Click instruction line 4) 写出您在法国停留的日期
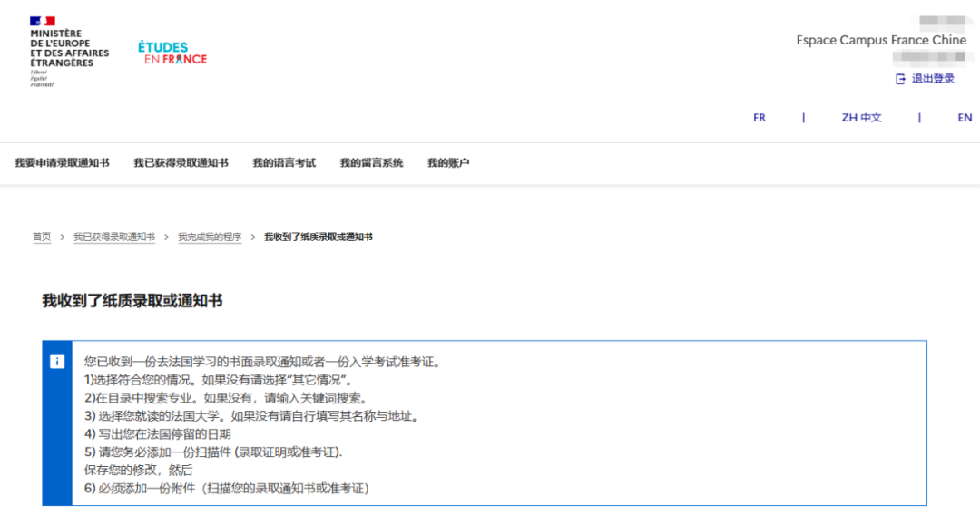 point(158,434)
